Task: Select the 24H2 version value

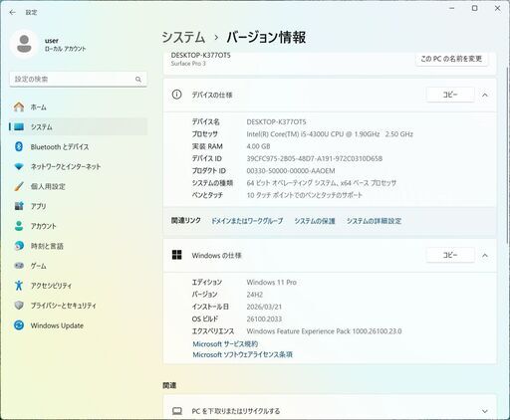Action: pyautogui.click(x=255, y=295)
